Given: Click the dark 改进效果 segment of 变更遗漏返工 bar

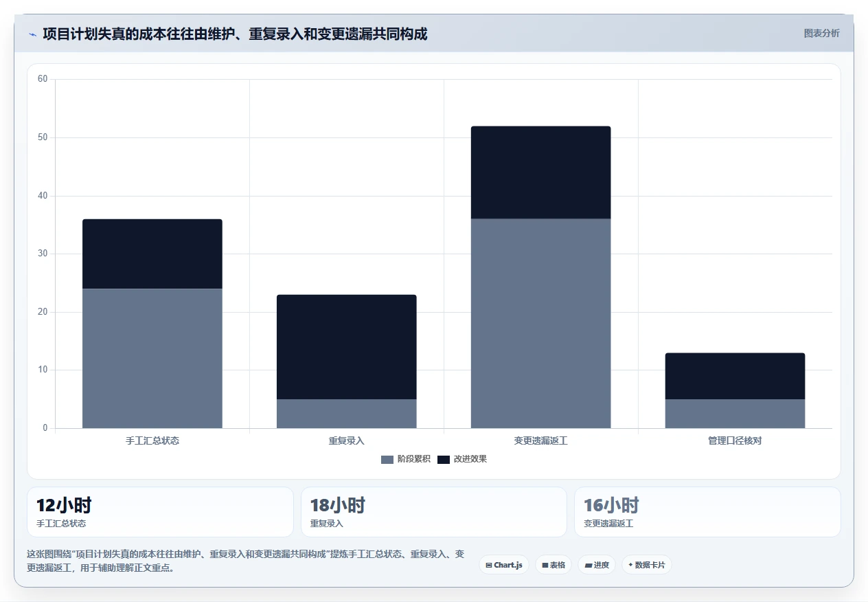Looking at the screenshot, I should (x=541, y=172).
